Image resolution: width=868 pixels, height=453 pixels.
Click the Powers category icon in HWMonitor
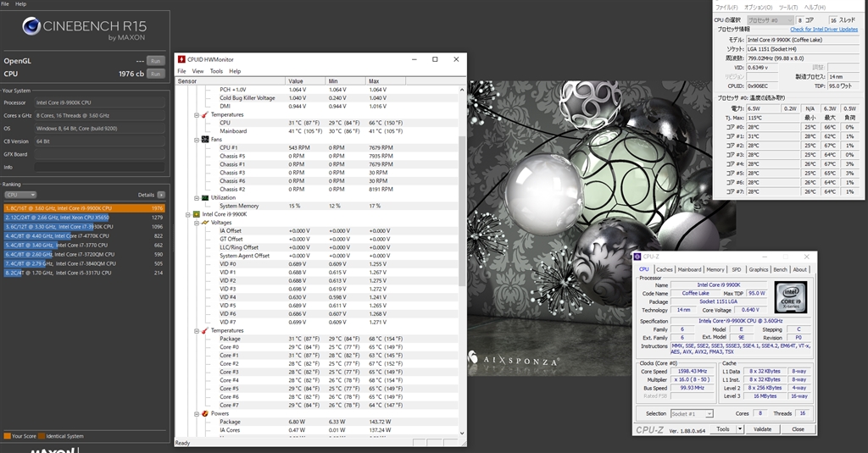(204, 414)
